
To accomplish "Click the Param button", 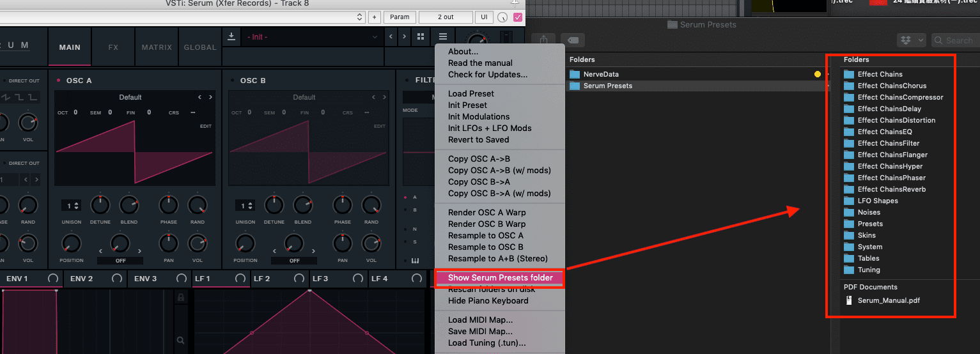I will [x=400, y=17].
